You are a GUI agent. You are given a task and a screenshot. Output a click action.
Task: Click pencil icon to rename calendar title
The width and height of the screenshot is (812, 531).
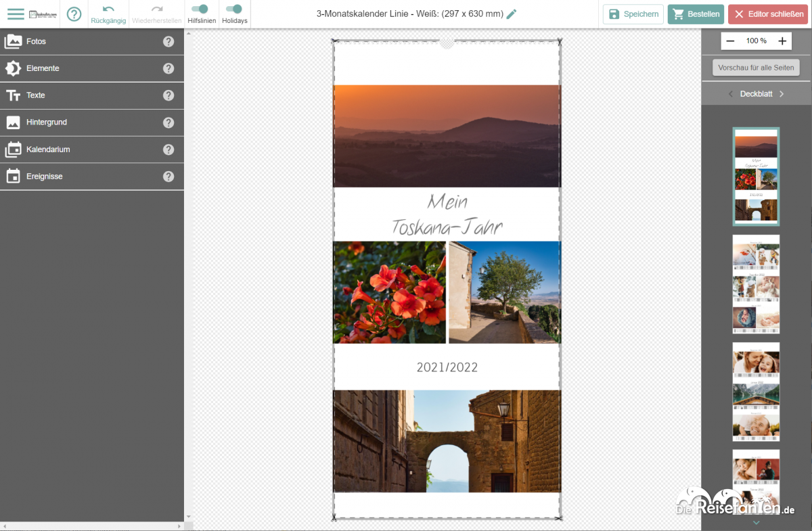(x=512, y=14)
